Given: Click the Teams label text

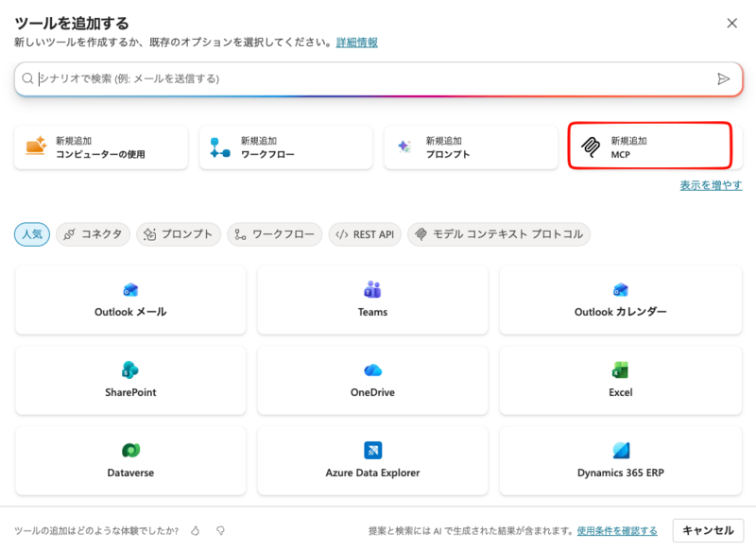Looking at the screenshot, I should click(372, 312).
